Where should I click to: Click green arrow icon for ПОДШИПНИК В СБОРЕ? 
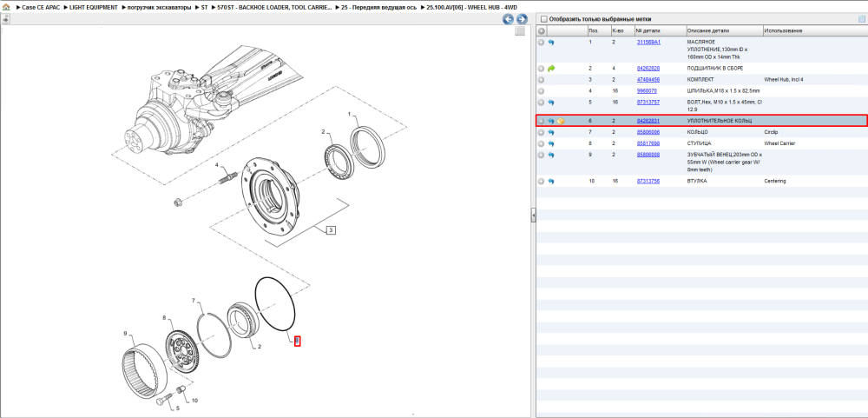551,68
